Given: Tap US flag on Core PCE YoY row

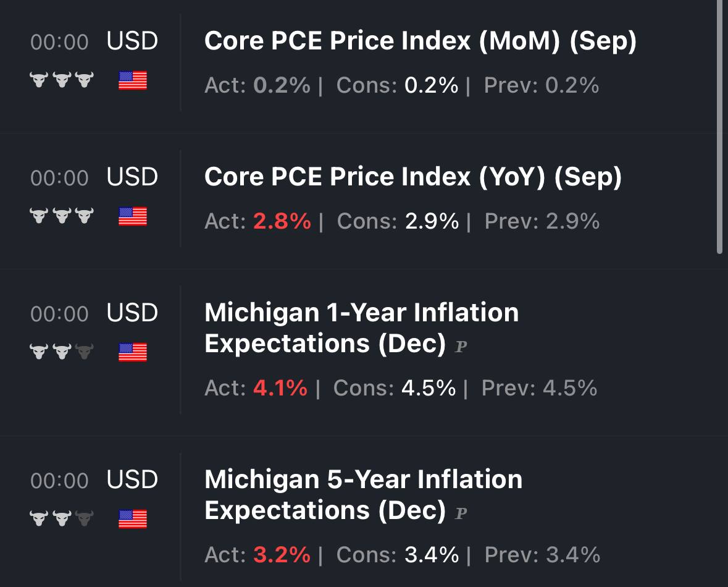Looking at the screenshot, I should pyautogui.click(x=133, y=216).
